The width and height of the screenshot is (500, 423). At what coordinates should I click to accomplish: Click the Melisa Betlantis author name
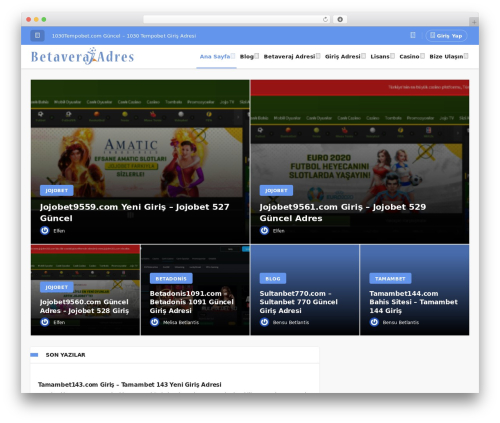(x=181, y=322)
